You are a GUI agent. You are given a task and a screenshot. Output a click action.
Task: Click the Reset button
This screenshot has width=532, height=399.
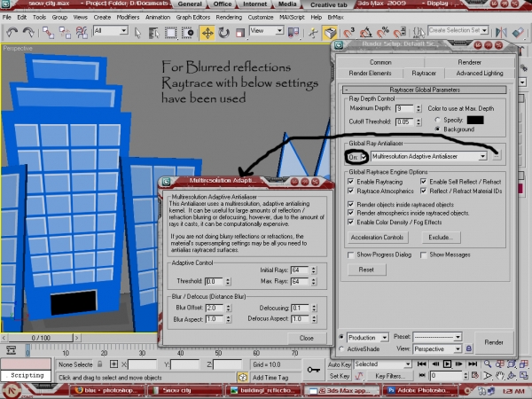(x=366, y=270)
